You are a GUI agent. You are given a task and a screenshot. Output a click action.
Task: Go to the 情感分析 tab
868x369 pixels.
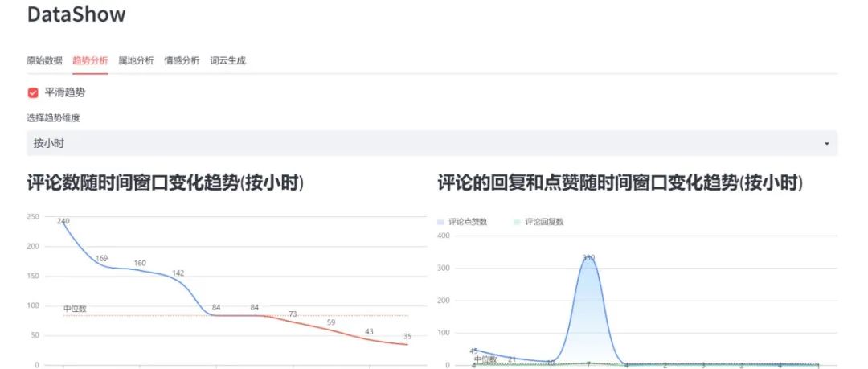[x=182, y=61]
